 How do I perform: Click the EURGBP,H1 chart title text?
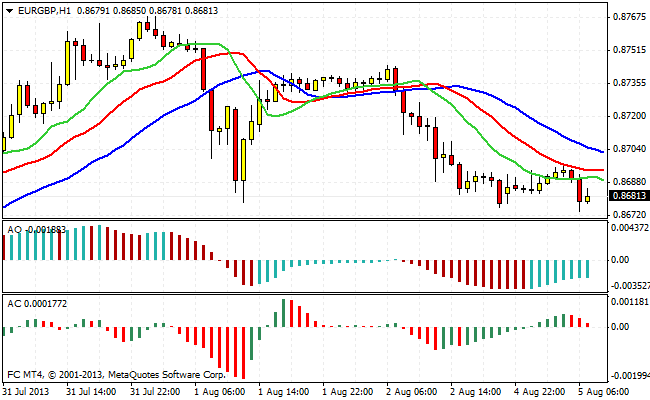(x=44, y=11)
